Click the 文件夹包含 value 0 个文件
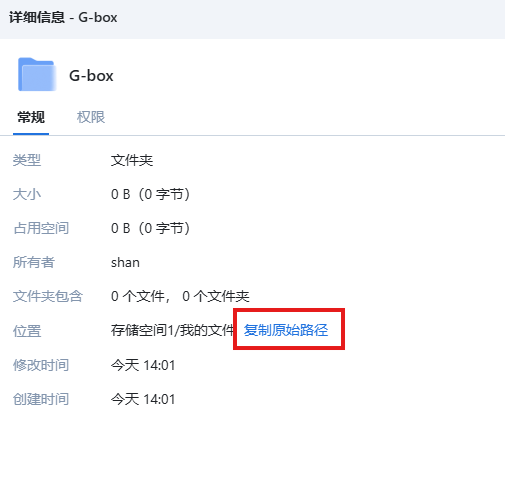The width and height of the screenshot is (505, 495). coord(180,296)
